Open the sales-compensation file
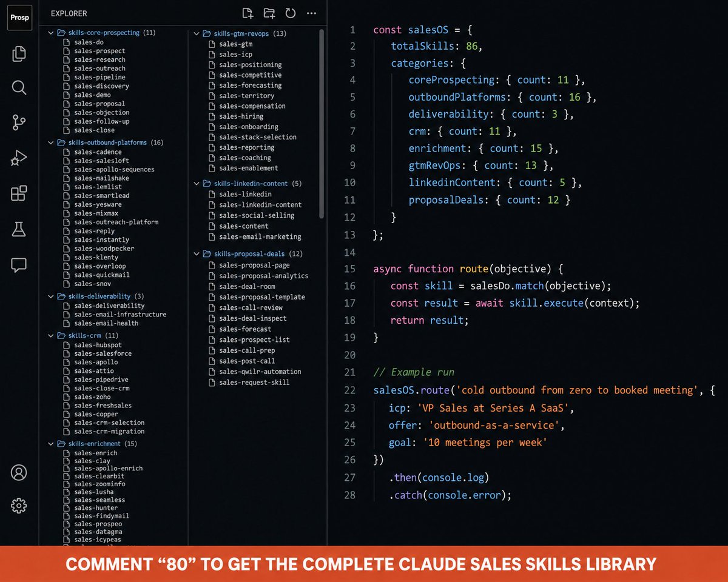Image resolution: width=728 pixels, height=582 pixels. click(x=252, y=106)
